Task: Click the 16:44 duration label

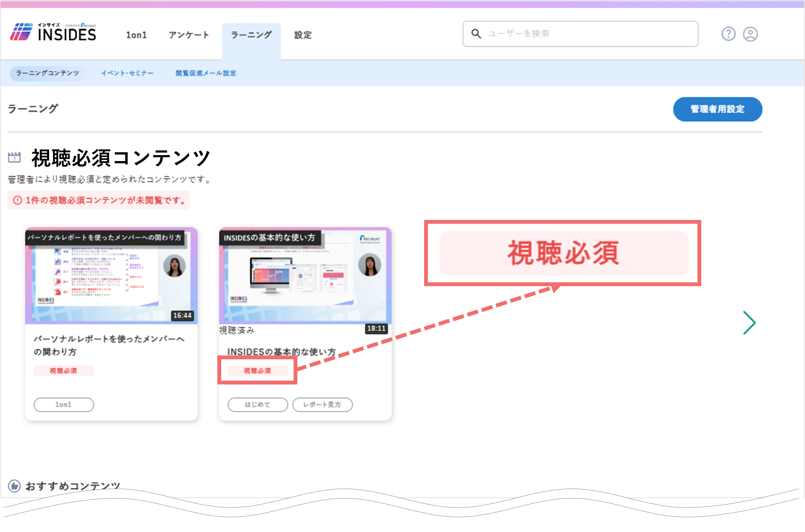Action: pyautogui.click(x=183, y=315)
